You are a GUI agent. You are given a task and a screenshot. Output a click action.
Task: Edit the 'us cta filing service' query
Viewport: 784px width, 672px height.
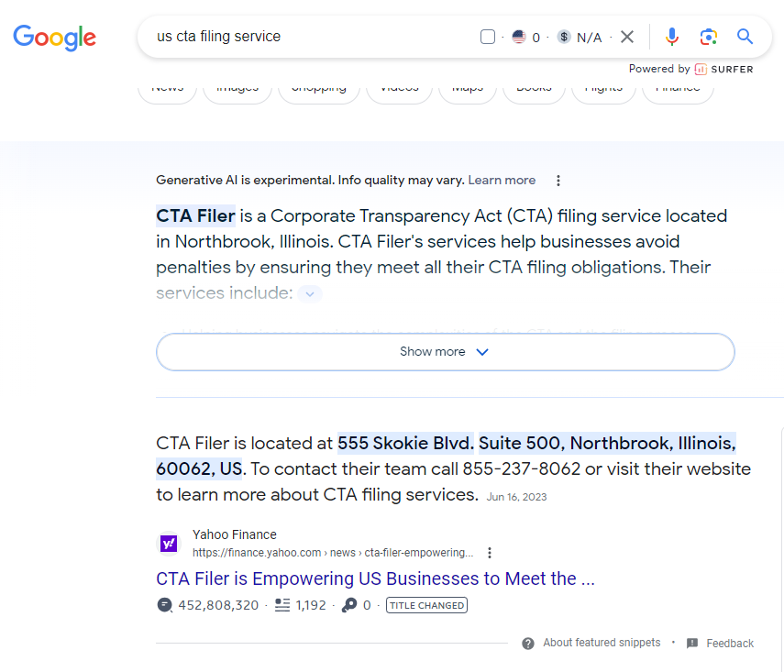point(218,37)
